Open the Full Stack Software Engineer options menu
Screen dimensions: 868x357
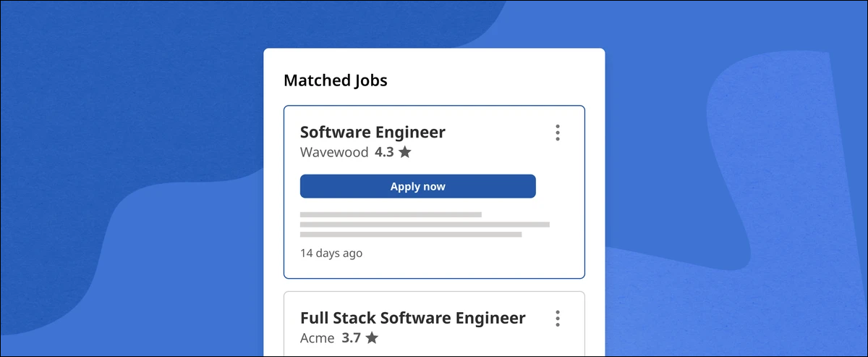click(x=557, y=318)
